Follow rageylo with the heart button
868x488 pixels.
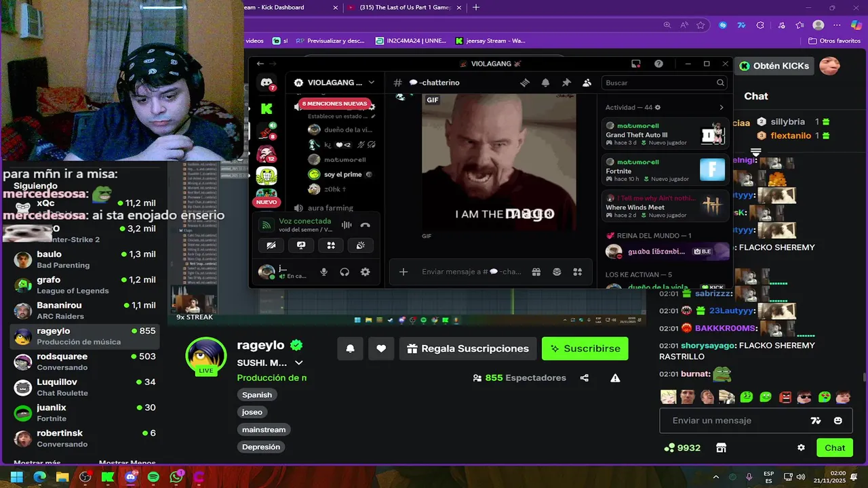click(x=381, y=348)
